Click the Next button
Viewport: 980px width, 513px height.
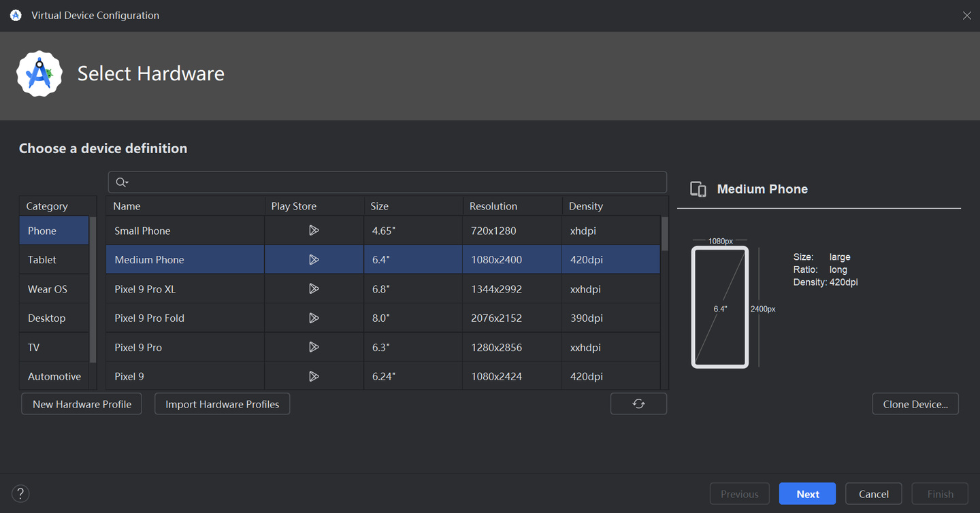[807, 494]
